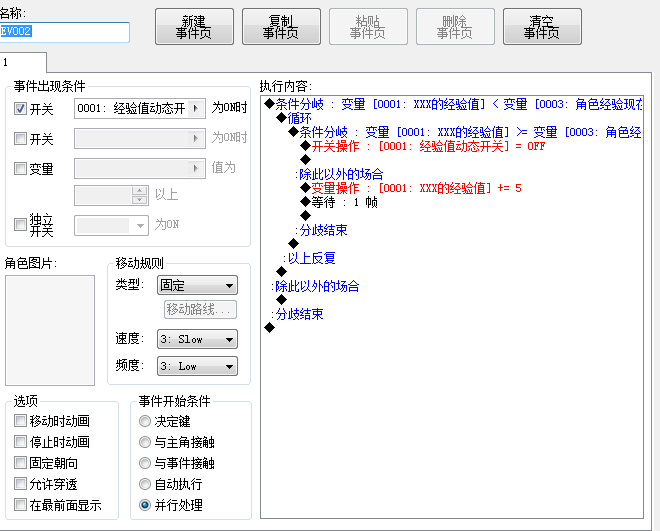Click the disabled 粘贴事件页 button
The width and height of the screenshot is (660, 531).
point(368,27)
